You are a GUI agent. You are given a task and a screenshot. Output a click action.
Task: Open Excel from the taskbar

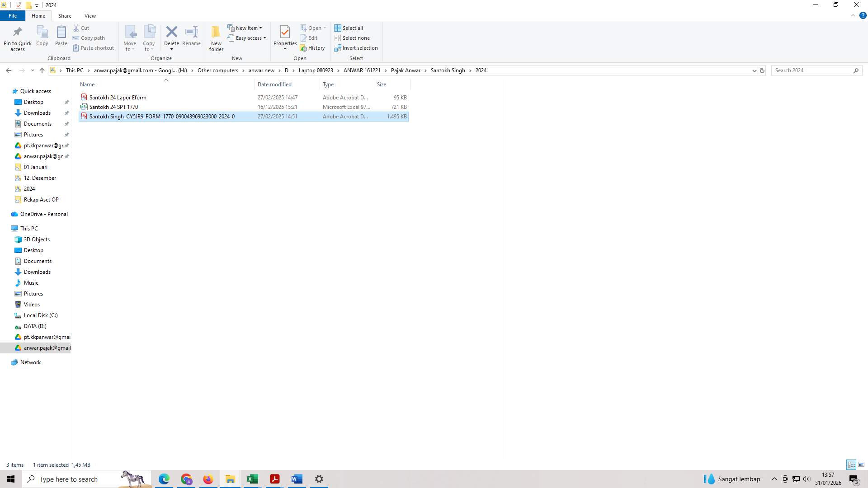click(252, 479)
